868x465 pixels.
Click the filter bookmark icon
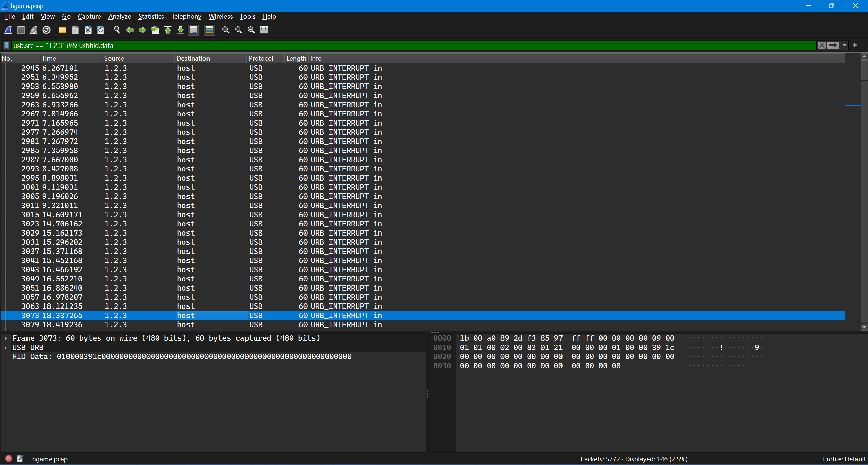point(6,45)
